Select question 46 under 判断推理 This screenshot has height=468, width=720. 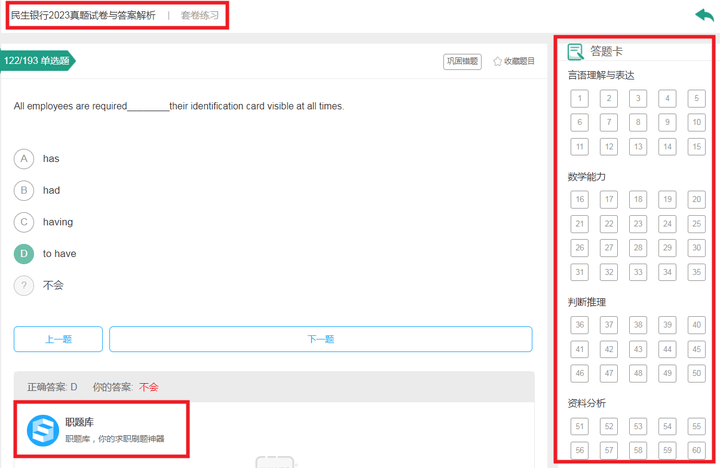[579, 373]
